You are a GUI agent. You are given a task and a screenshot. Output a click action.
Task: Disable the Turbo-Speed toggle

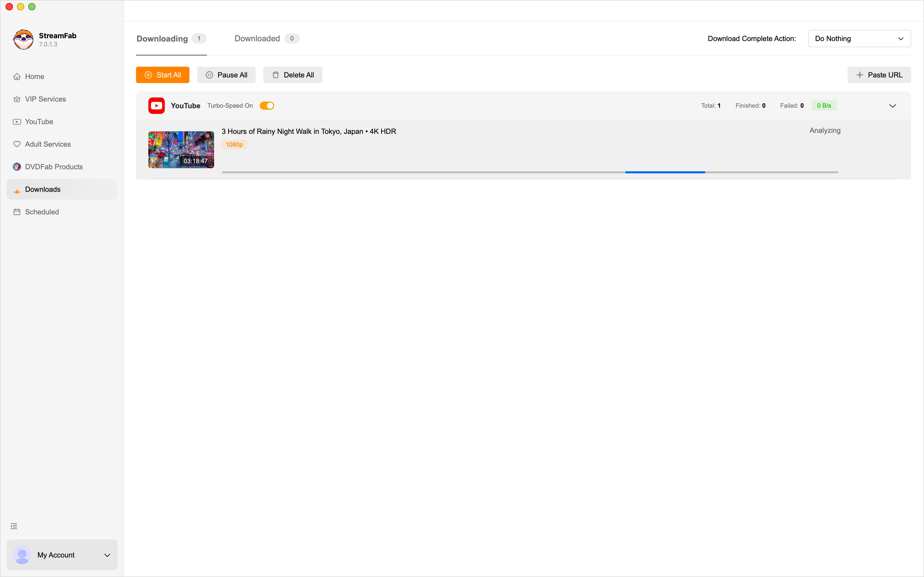tap(267, 105)
